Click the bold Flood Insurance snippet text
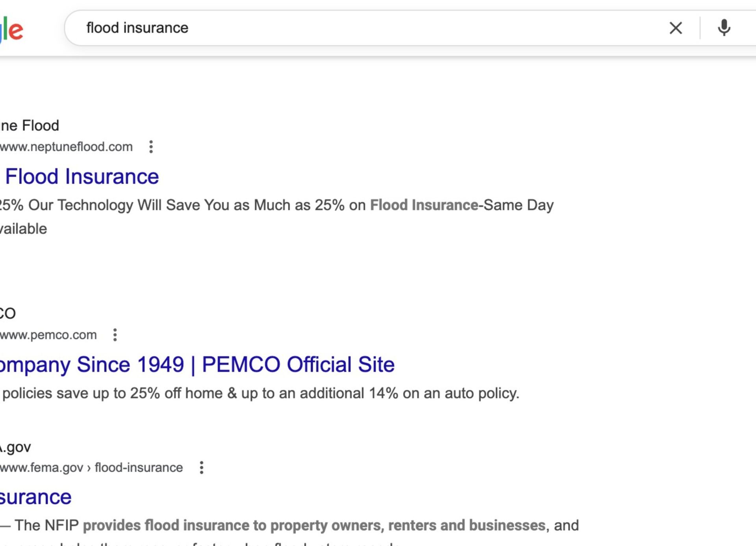756x546 pixels. 424,205
